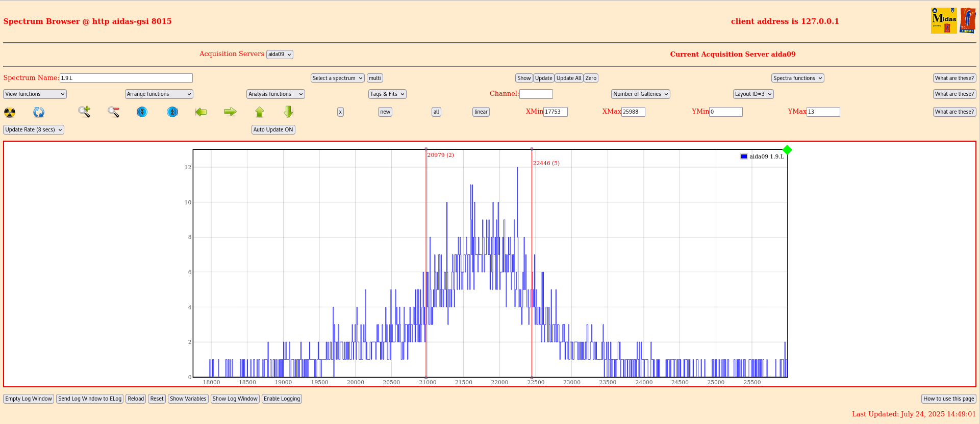Shift spectrum left with green left arrow
980x424 pixels.
pos(201,112)
